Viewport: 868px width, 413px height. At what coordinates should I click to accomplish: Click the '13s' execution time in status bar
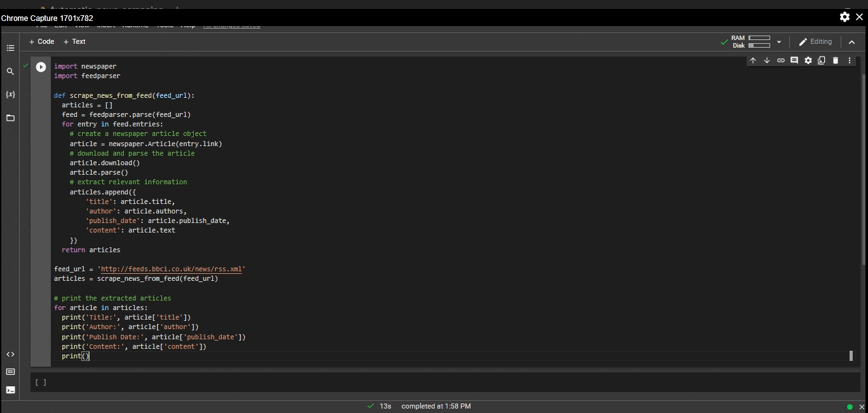pos(385,407)
